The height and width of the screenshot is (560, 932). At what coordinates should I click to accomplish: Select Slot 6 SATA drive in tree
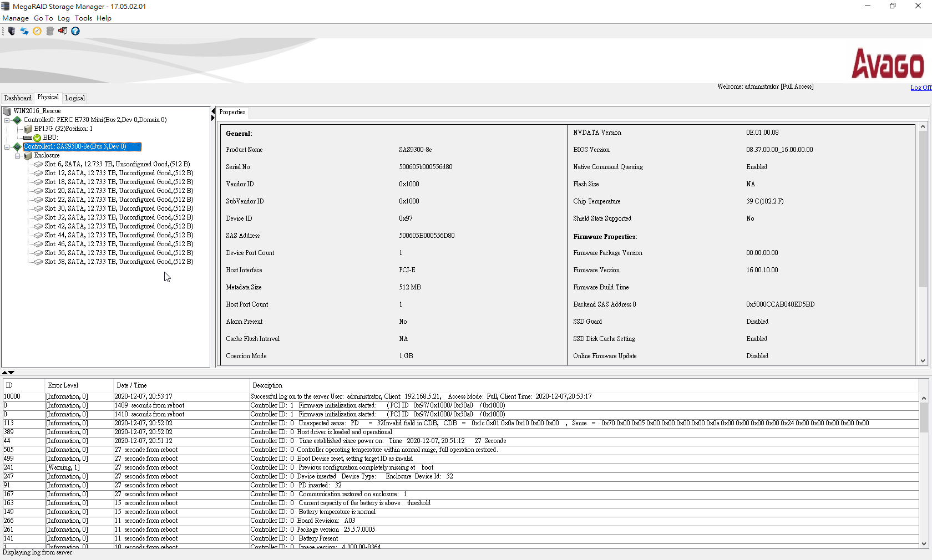(116, 164)
